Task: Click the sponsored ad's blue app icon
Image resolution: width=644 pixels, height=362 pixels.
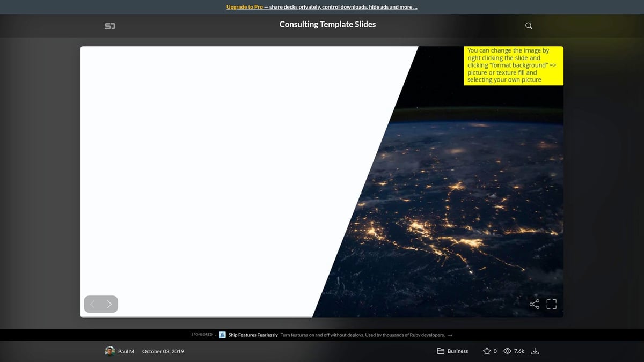Action: point(222,335)
